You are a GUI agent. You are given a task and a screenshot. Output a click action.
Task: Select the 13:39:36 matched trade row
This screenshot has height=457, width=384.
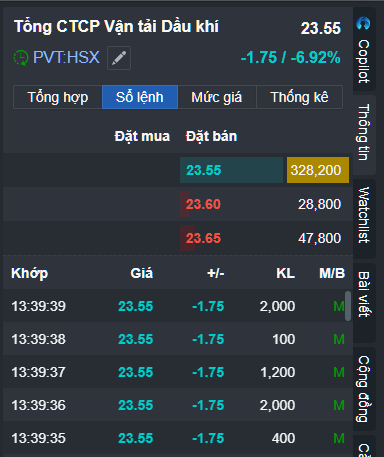click(x=178, y=405)
